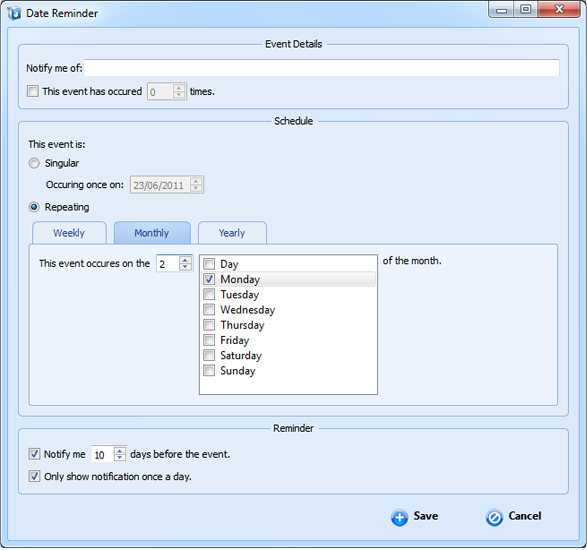Increase the notify days spinner up arrow
The height and width of the screenshot is (550, 587).
point(119,450)
